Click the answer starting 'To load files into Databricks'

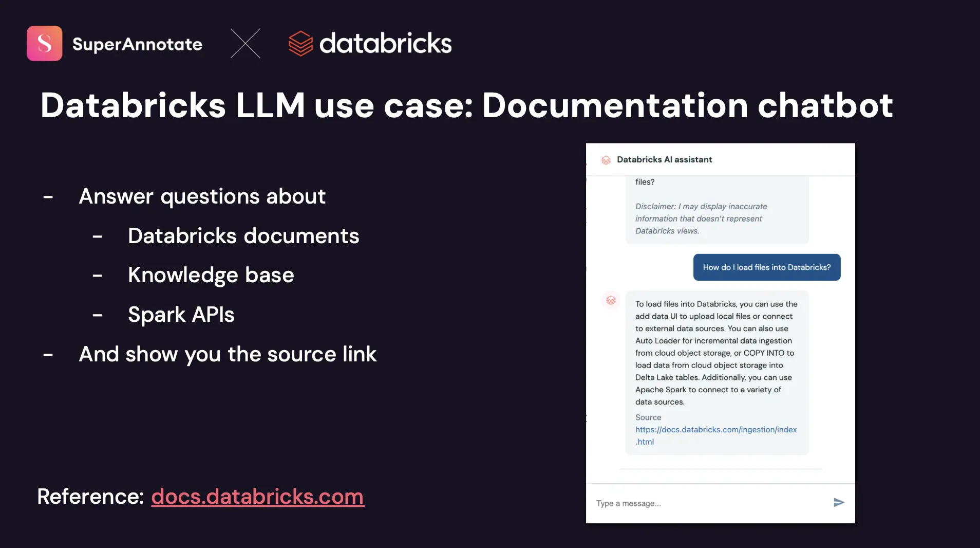716,353
